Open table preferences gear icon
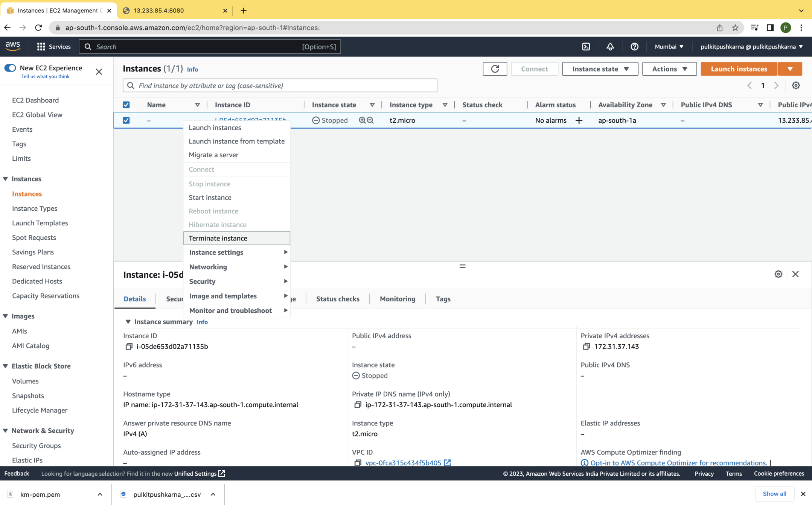812x508 pixels. (x=795, y=85)
